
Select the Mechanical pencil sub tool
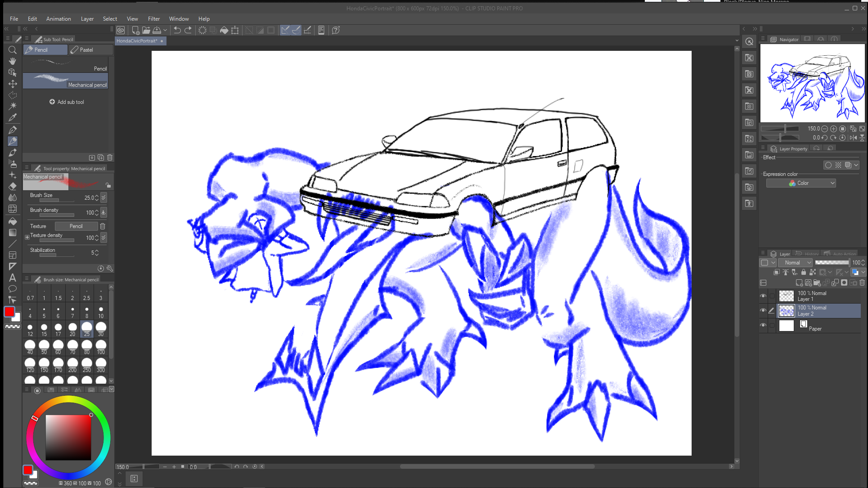[66, 81]
